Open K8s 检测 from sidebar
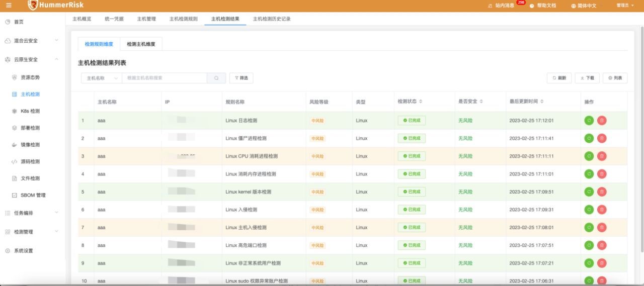This screenshot has height=286, width=644. [x=30, y=111]
